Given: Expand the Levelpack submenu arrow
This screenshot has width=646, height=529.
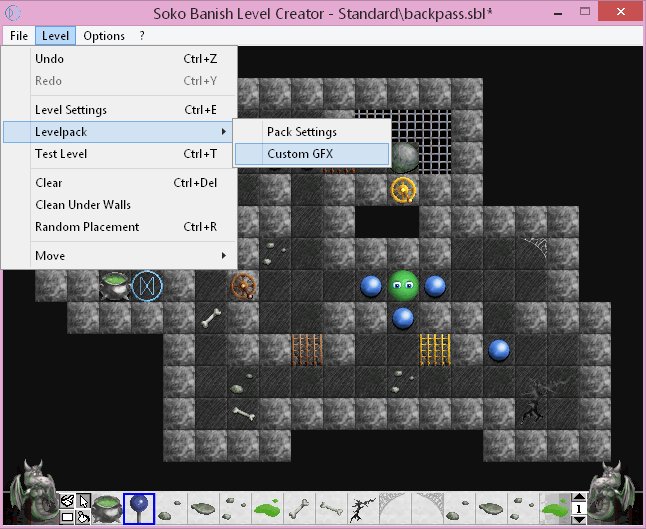Looking at the screenshot, I should [x=224, y=132].
